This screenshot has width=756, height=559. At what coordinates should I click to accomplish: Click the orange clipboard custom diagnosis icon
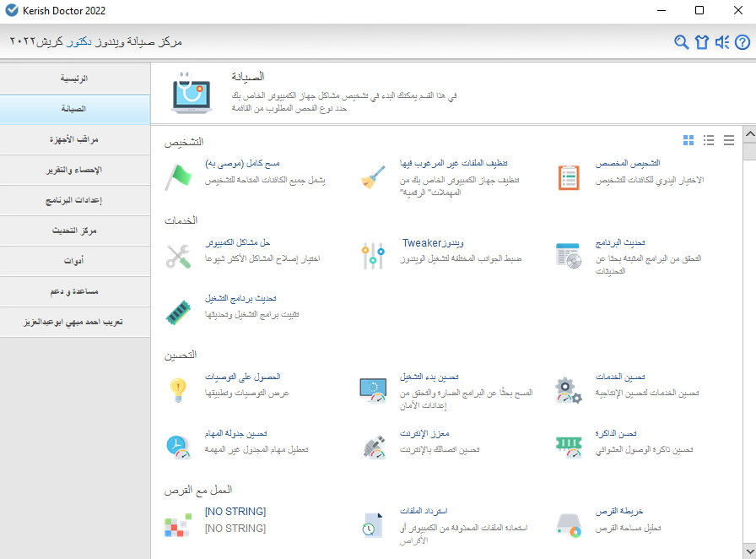click(x=569, y=177)
